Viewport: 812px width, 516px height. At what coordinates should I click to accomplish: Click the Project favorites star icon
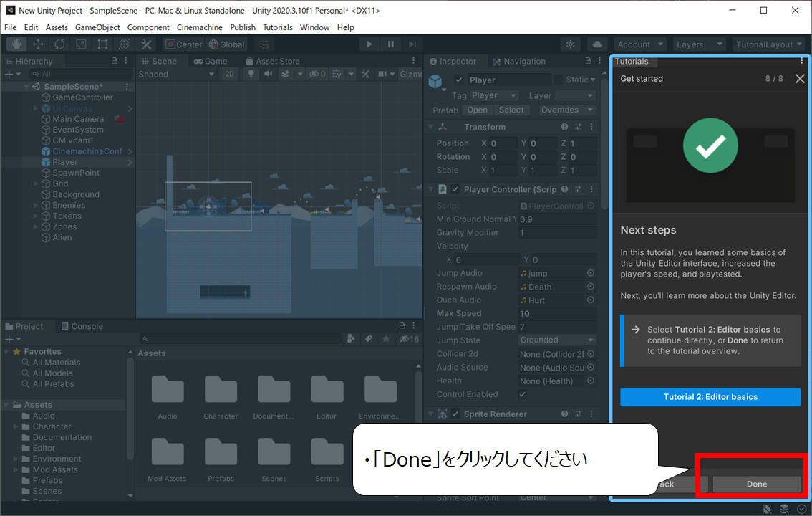(386, 339)
